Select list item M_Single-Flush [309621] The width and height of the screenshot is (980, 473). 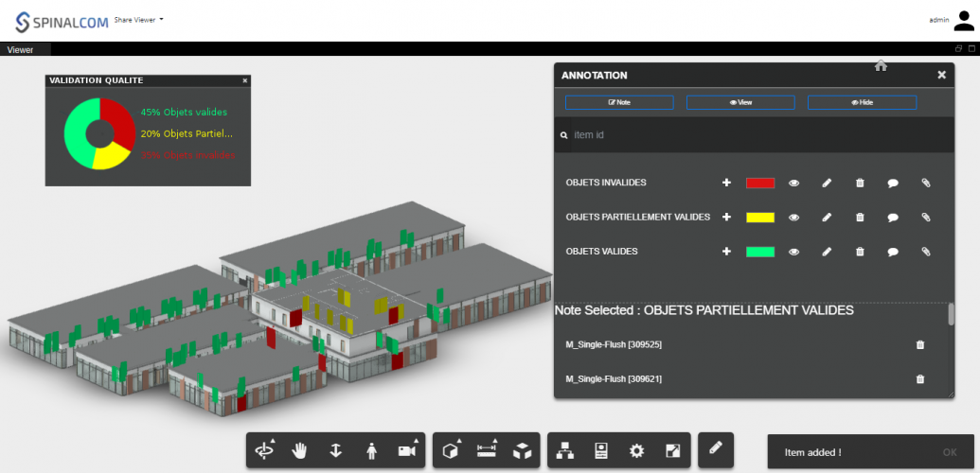(x=614, y=378)
